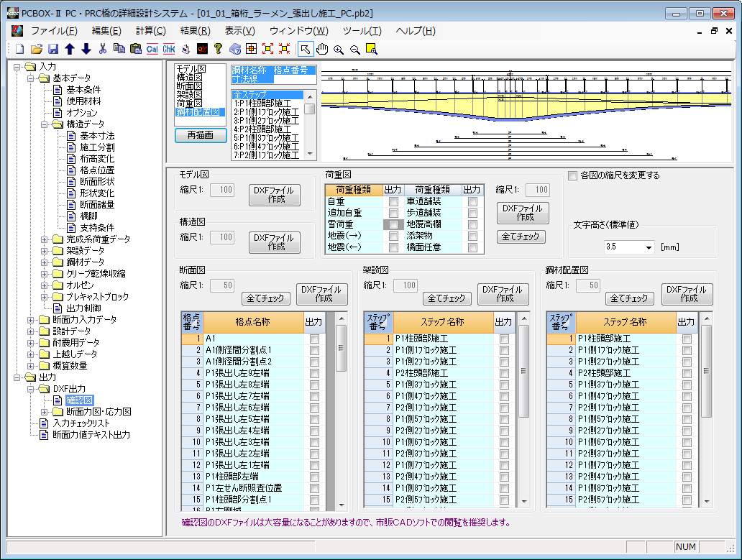Open the 表示(V) menu
Image resolution: width=742 pixels, height=560 pixels.
(x=239, y=31)
